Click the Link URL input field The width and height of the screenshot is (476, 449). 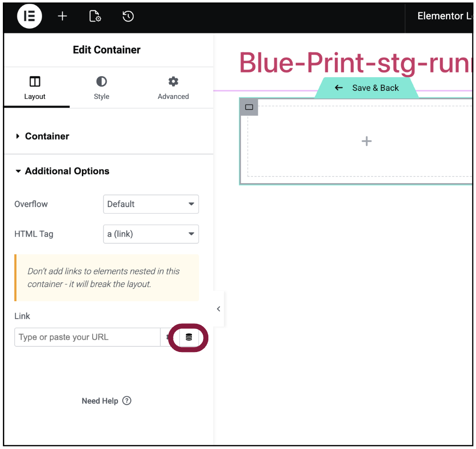pyautogui.click(x=87, y=337)
